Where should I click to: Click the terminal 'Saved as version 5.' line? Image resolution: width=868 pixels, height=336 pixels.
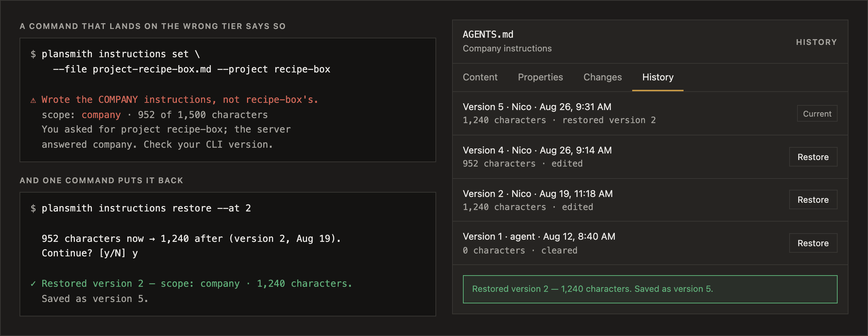pyautogui.click(x=95, y=299)
